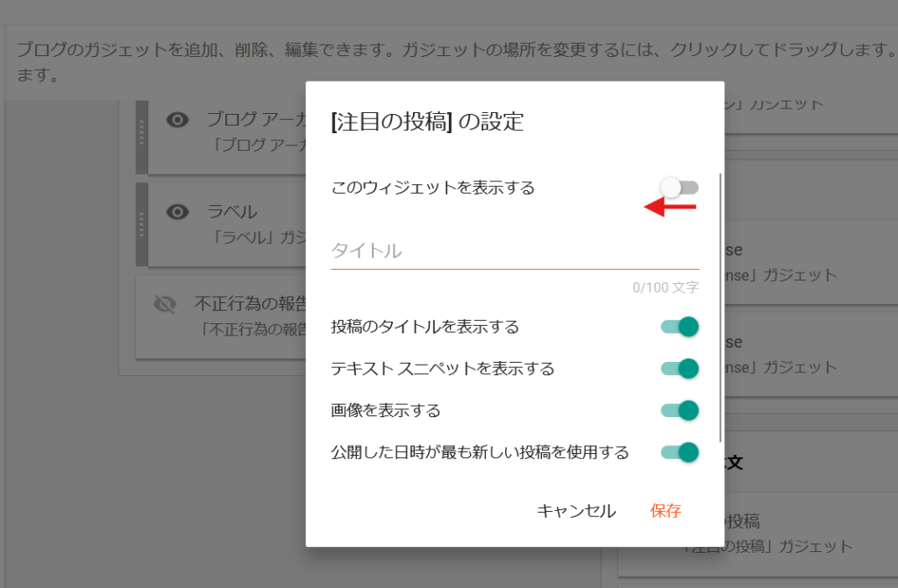Click the [注目の投稿] の設定 heading

[x=427, y=122]
